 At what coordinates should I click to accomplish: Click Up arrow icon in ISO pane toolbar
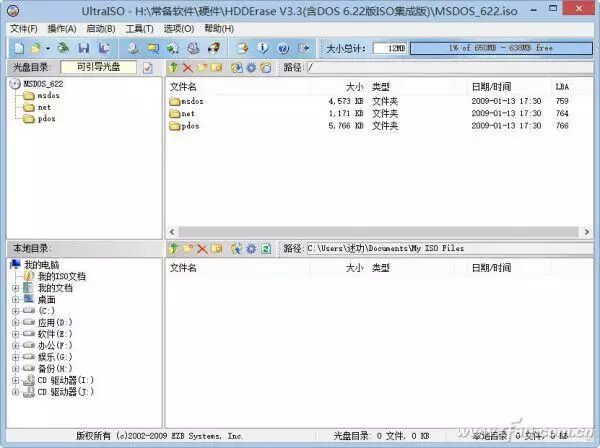click(x=173, y=68)
